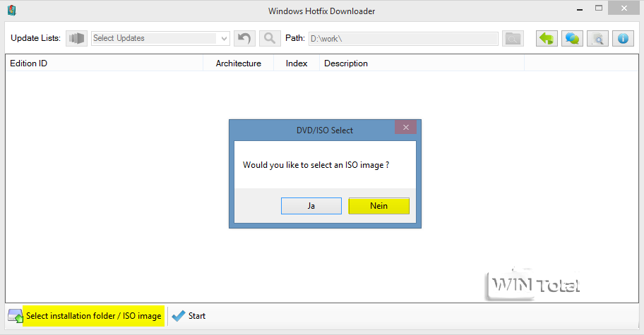Screen dimensions: 644x335
Task: Click the browse folder icon next to Path
Action: click(513, 39)
